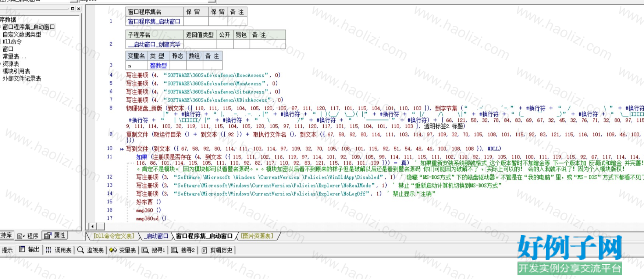Click the 好东西 () call on line 15
The width and height of the screenshot is (644, 279).
click(149, 202)
